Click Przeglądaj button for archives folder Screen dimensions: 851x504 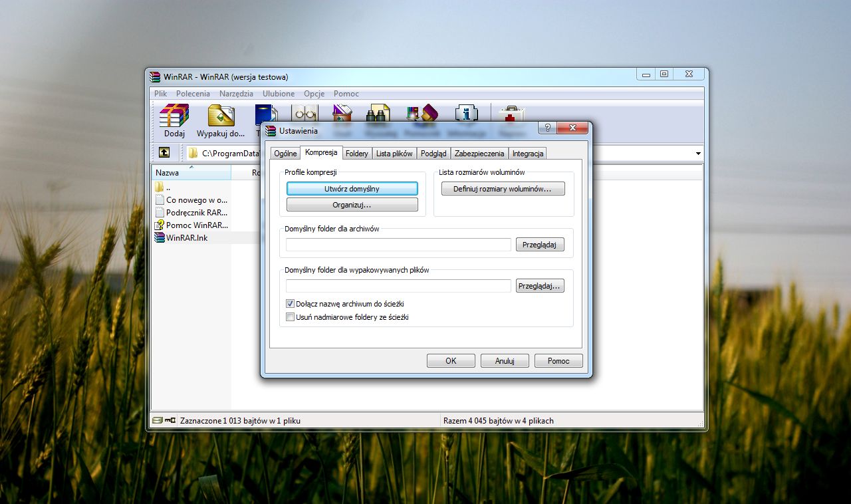pyautogui.click(x=540, y=245)
